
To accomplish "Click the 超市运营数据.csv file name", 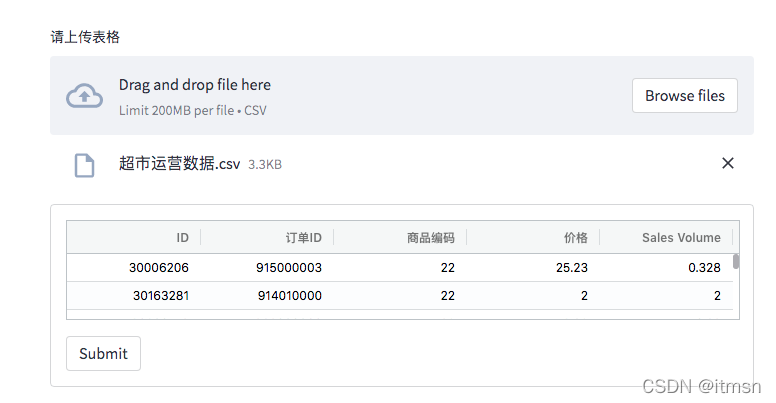I will [x=179, y=163].
